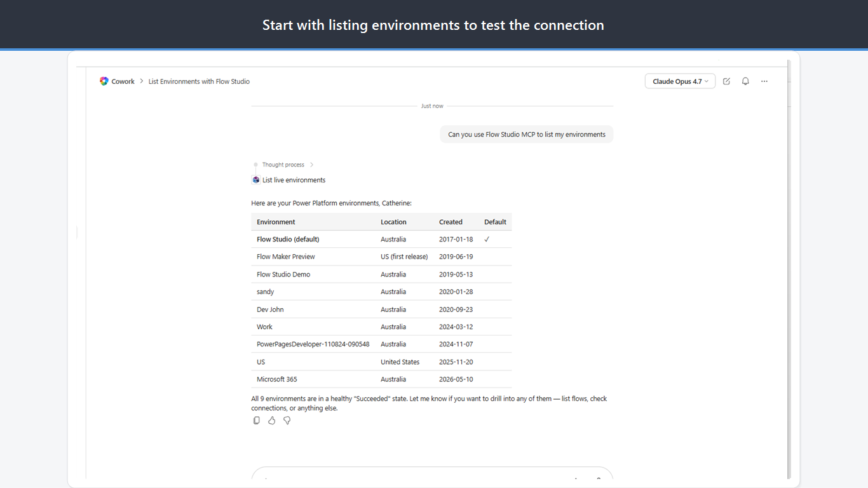Go to Cowork in the breadcrumb
Screen dimensions: 868x488
pos(123,81)
